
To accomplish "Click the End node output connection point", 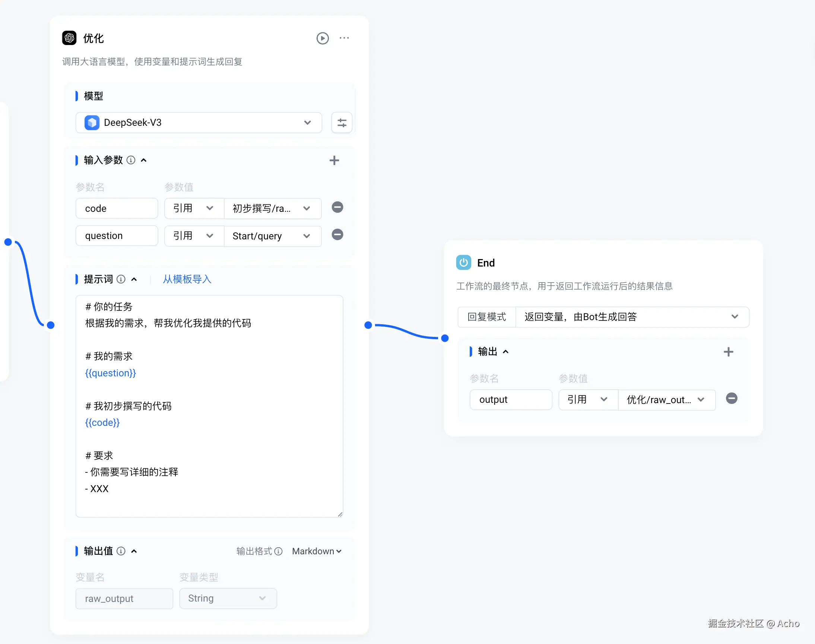I will pyautogui.click(x=444, y=338).
